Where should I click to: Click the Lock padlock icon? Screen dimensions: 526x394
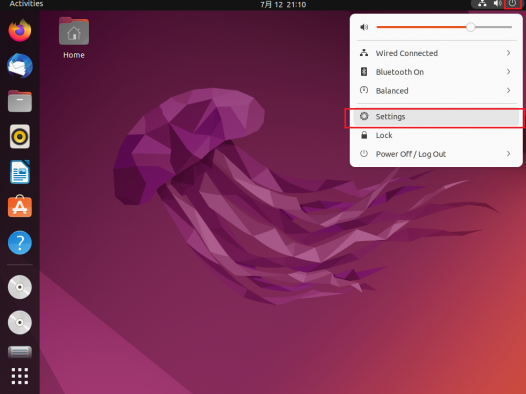pyautogui.click(x=364, y=135)
